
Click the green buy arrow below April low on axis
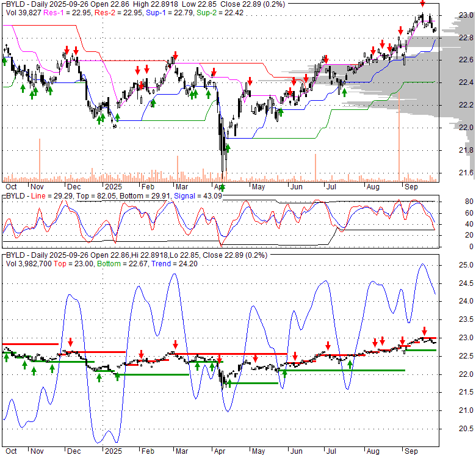click(223, 187)
